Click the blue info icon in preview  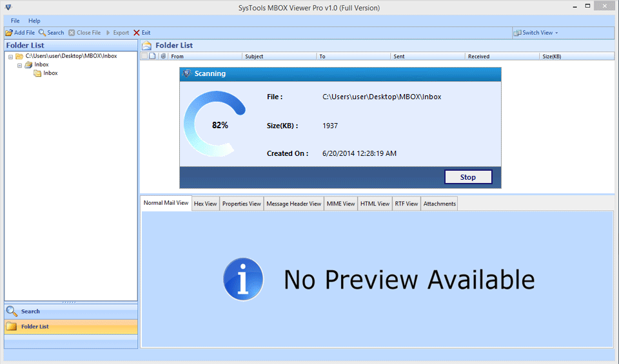pos(243,279)
